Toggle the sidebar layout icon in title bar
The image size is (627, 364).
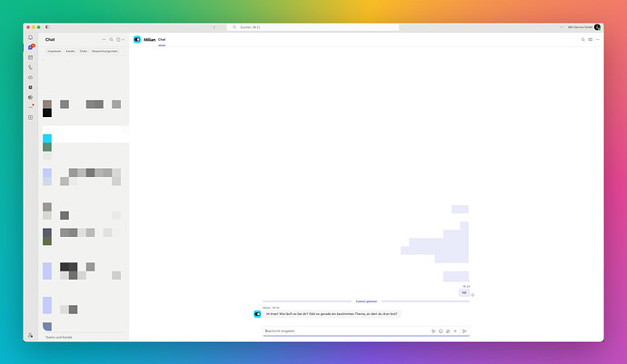tap(47, 27)
